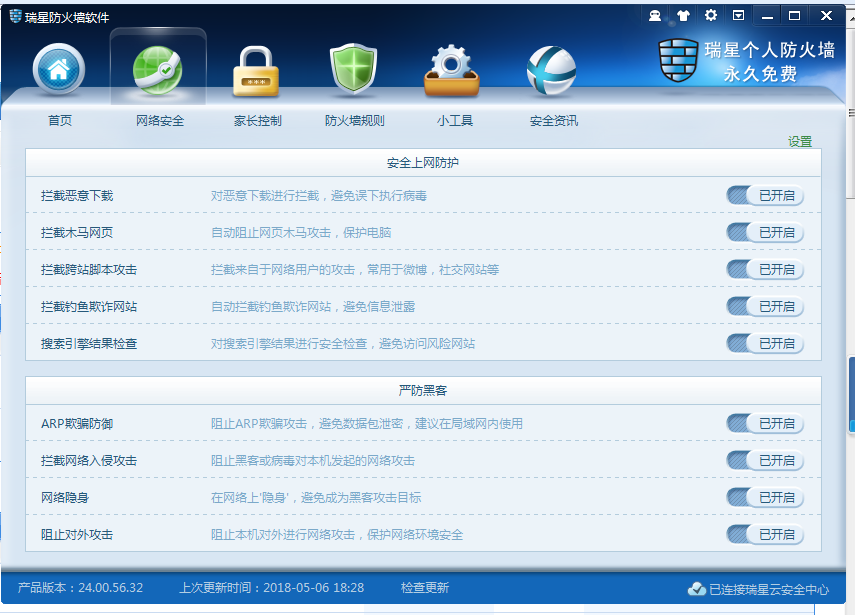Select the Network Security globe icon
The height and width of the screenshot is (615, 855).
(x=158, y=70)
